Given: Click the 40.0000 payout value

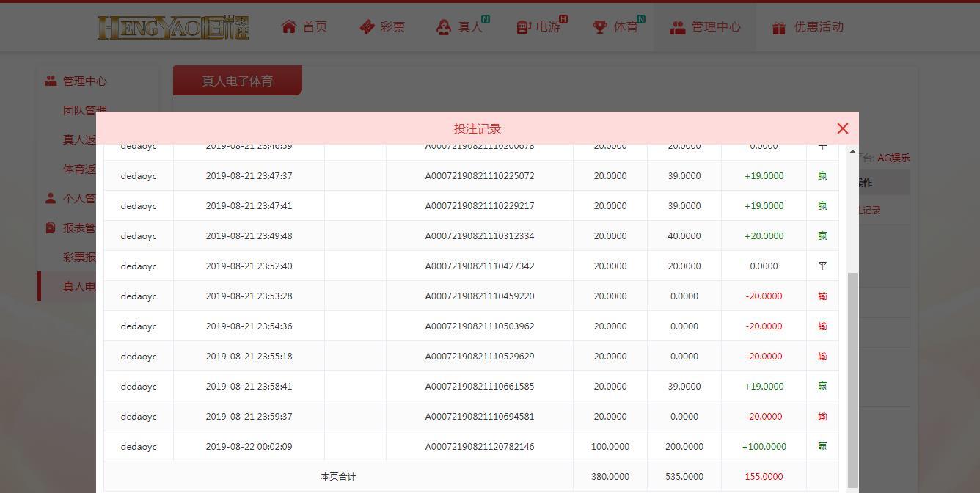Looking at the screenshot, I should pos(684,236).
